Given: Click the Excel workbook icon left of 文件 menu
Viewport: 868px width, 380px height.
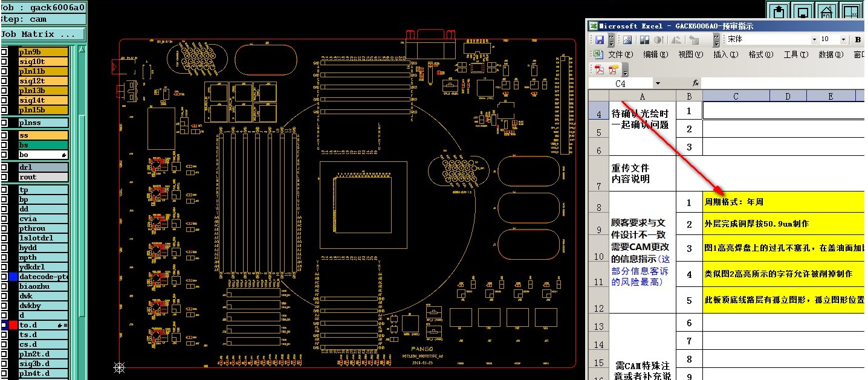Looking at the screenshot, I should click(598, 54).
